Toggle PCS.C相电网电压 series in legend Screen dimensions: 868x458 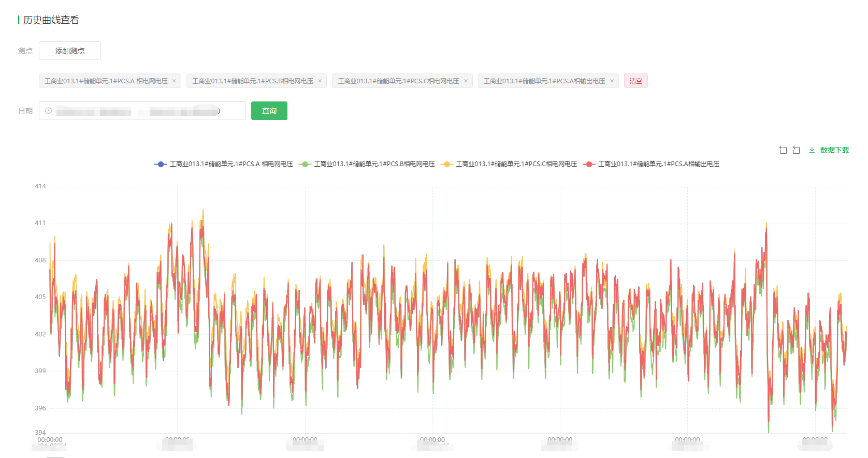[516, 164]
